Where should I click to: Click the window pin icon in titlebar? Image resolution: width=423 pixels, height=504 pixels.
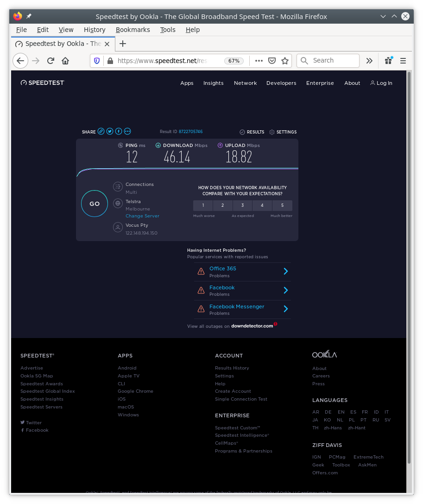point(29,16)
